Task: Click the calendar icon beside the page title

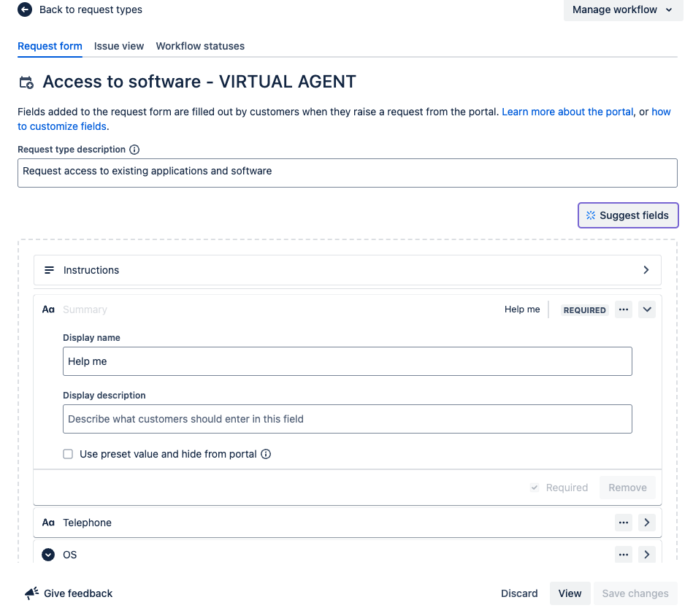Action: click(26, 82)
